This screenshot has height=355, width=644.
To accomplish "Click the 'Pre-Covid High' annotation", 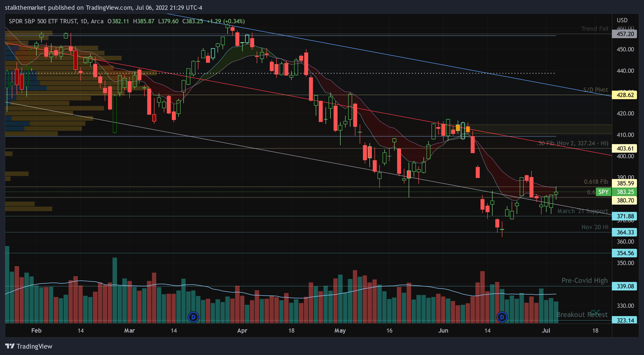I will coord(584,280).
